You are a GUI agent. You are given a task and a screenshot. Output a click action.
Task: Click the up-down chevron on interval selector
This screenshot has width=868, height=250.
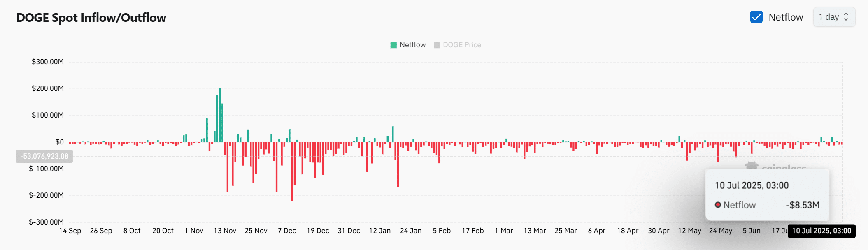tap(846, 17)
